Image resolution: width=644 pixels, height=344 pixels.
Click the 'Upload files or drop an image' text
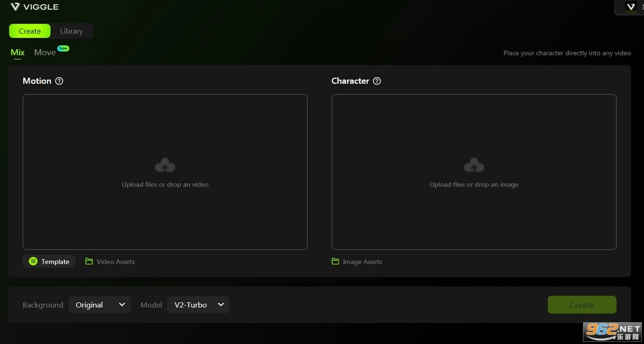point(474,185)
